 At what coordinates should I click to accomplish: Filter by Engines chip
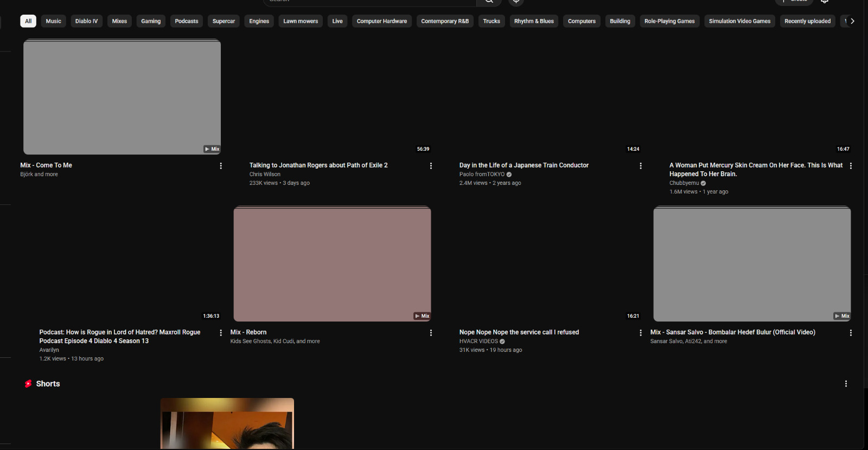tap(259, 21)
